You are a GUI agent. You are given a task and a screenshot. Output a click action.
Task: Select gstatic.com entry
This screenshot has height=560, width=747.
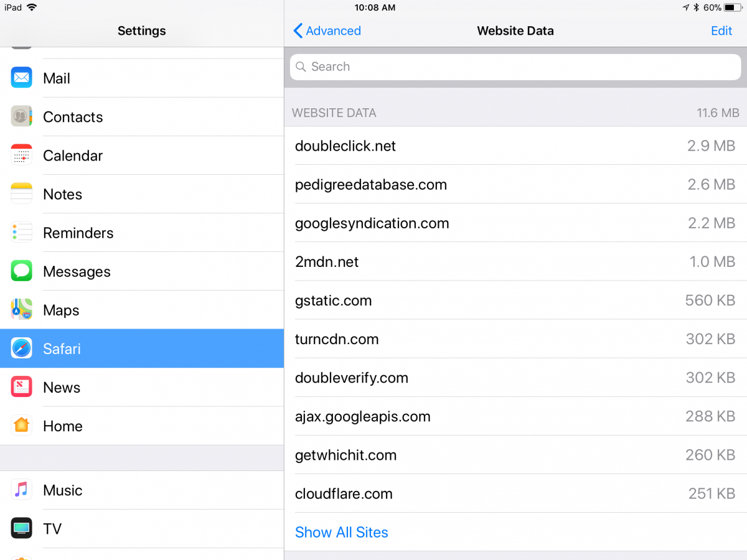click(x=515, y=300)
